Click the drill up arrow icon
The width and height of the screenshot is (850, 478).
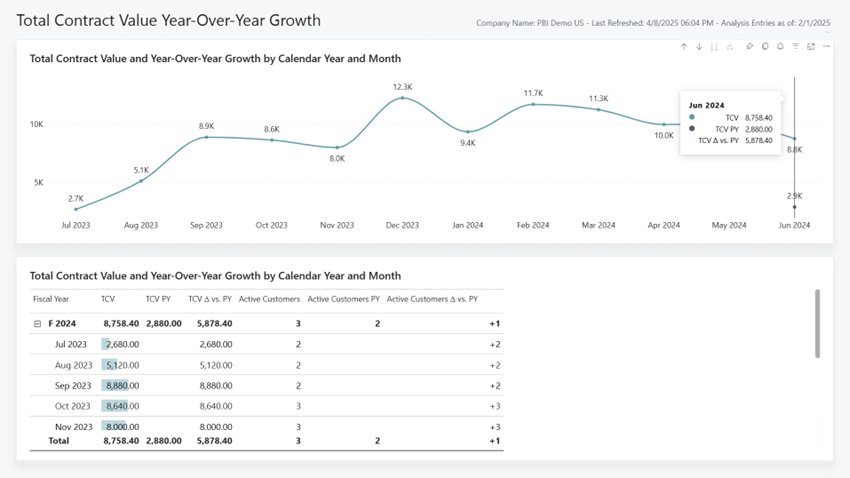pyautogui.click(x=684, y=47)
